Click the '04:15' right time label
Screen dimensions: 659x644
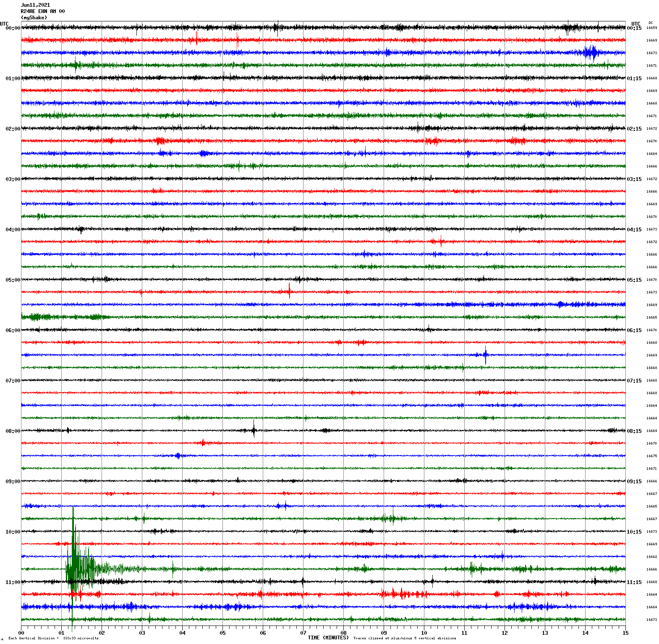[634, 230]
